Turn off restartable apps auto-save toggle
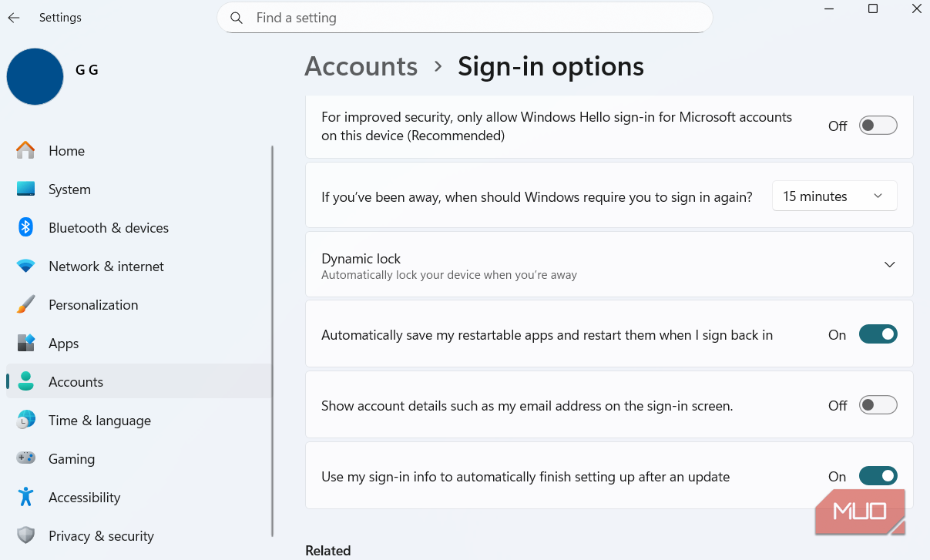Image resolution: width=930 pixels, height=560 pixels. (878, 334)
